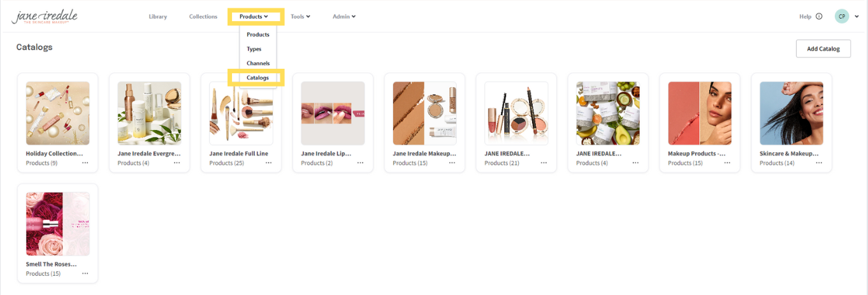Click the Add Catalog button
Viewport: 868px width, 295px height.
[823, 48]
